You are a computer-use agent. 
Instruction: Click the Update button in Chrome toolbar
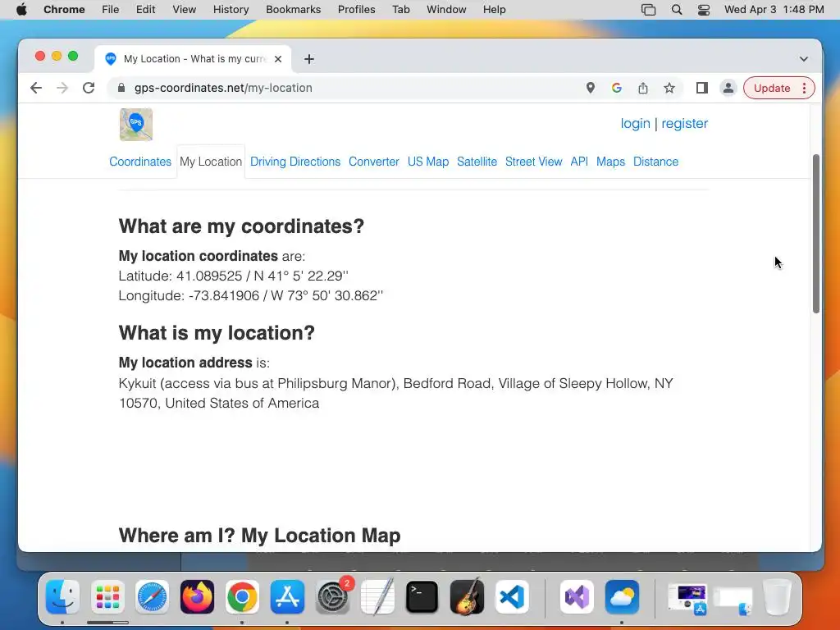pos(771,88)
